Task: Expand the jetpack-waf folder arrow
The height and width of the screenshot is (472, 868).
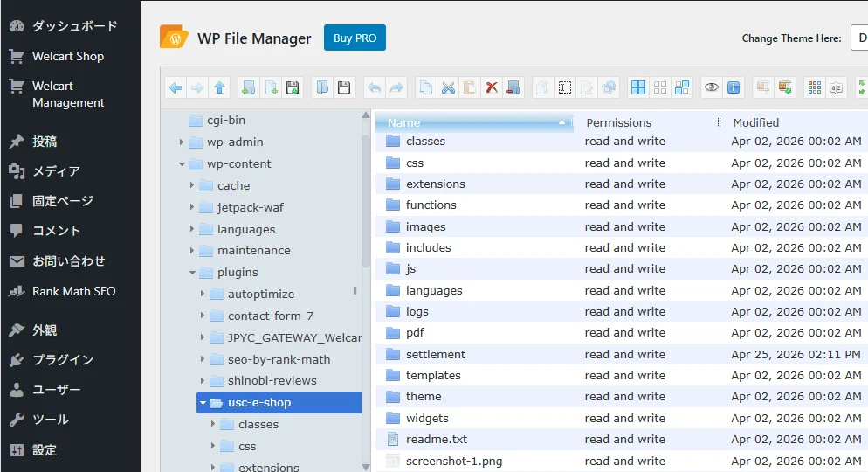Action: tap(192, 207)
